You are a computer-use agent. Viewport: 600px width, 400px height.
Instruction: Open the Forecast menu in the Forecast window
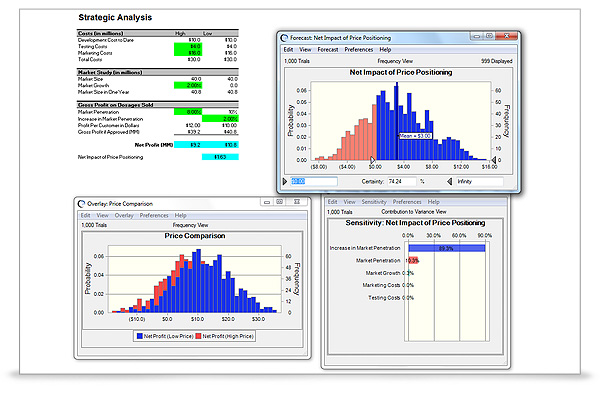pos(329,49)
